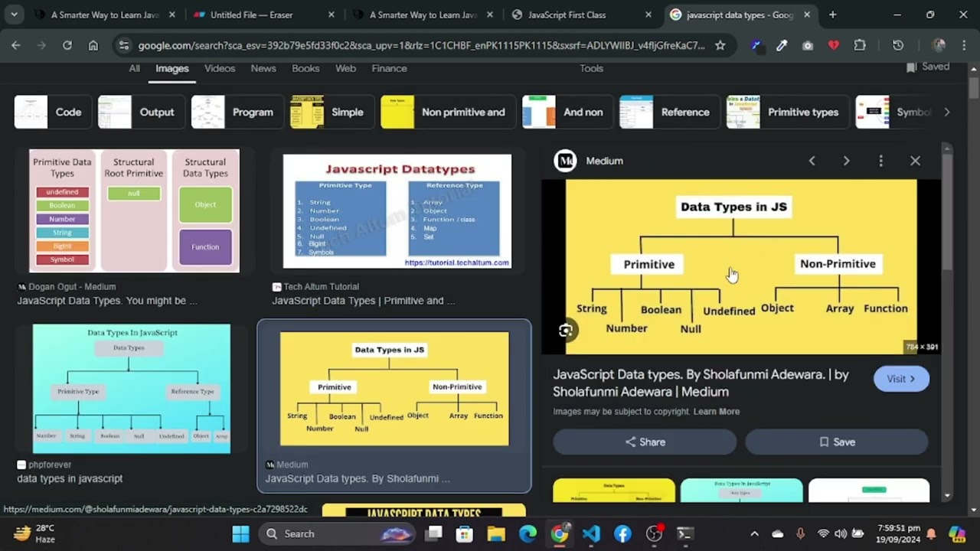Open the clock showing 7:59:51 pm
The height and width of the screenshot is (551, 980).
pyautogui.click(x=894, y=533)
